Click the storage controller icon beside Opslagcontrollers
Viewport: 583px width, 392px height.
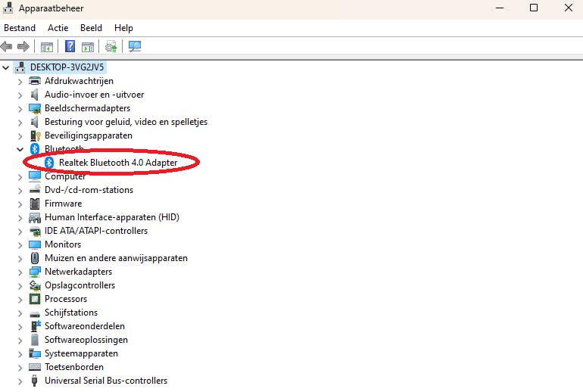(35, 285)
